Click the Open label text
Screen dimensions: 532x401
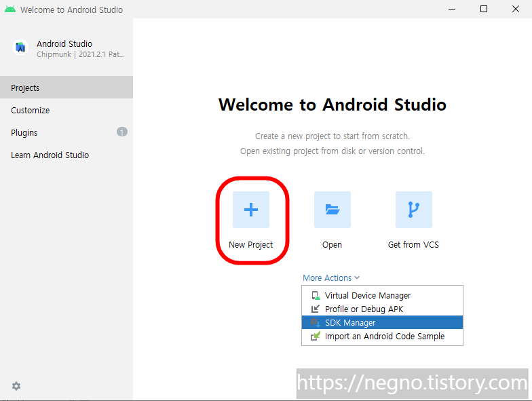pos(332,244)
